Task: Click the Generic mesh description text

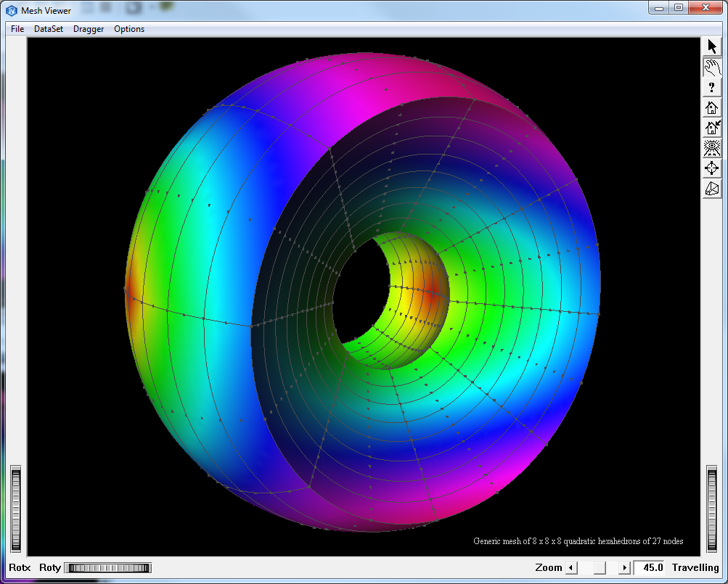Action: 578,540
